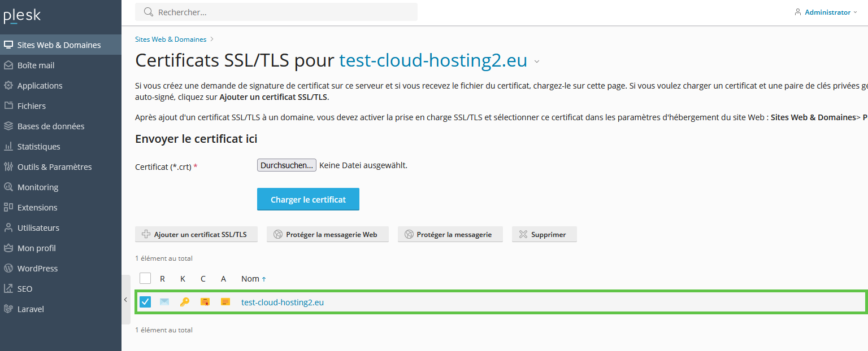Click the SEO chart icon
The width and height of the screenshot is (868, 351).
click(8, 288)
